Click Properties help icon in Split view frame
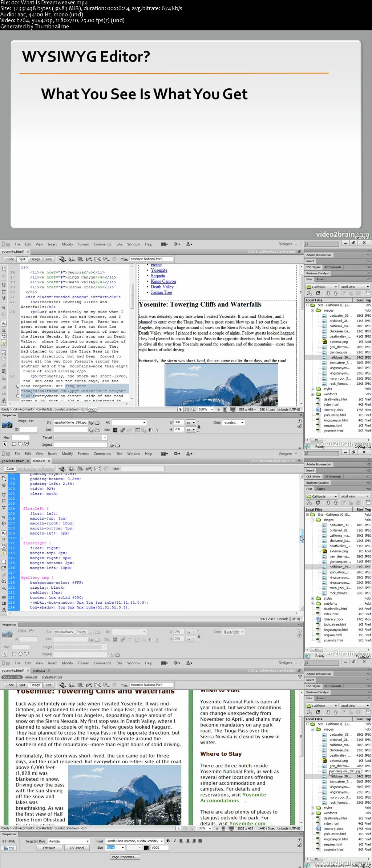 [299, 421]
